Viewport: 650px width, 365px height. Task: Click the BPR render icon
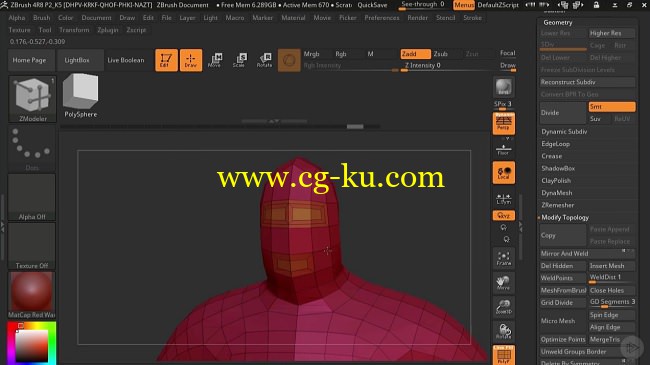[x=504, y=88]
